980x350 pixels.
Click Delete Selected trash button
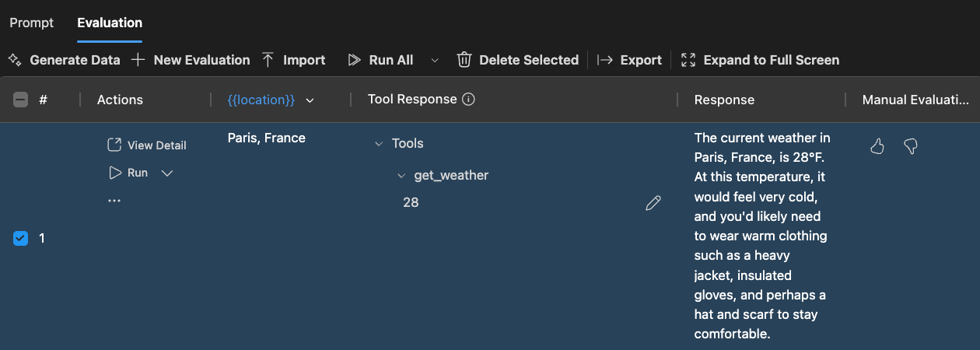point(517,60)
